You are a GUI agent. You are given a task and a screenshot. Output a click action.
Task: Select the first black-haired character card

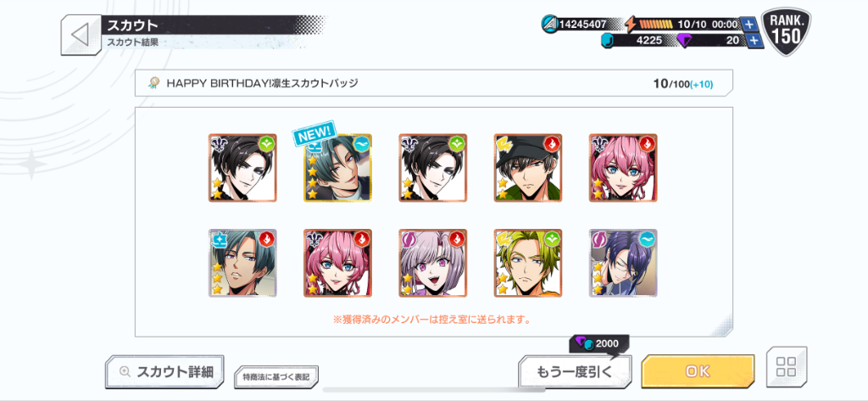point(242,167)
